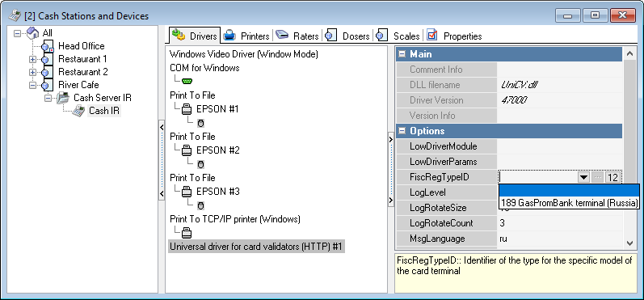The height and width of the screenshot is (300, 644).
Task: Open the FiscRegTypeID dropdown arrow
Action: click(583, 177)
